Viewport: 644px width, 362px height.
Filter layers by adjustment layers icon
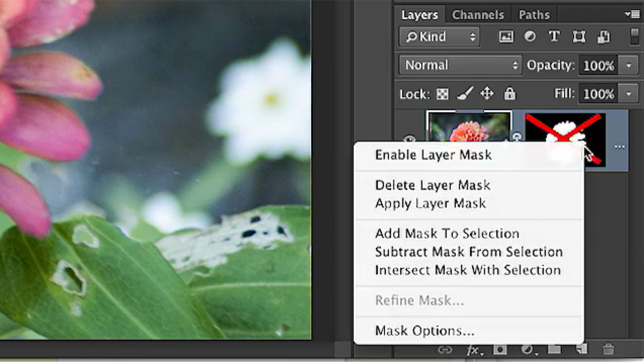tap(529, 36)
